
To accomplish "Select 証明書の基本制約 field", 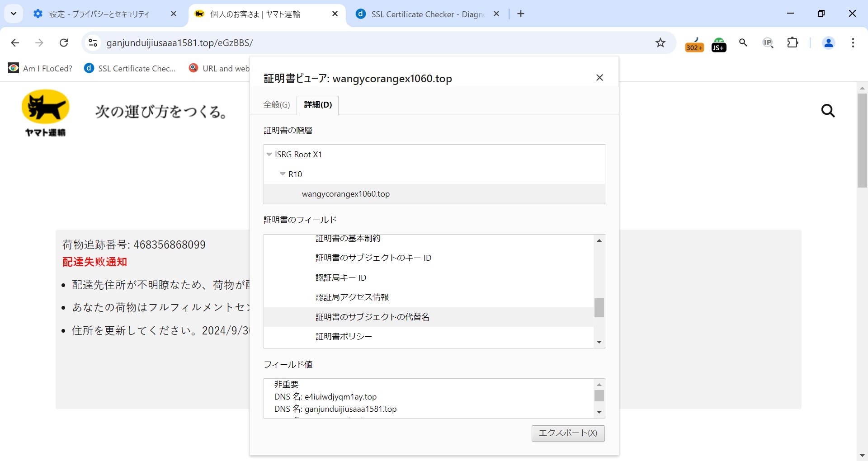I will pos(429,239).
